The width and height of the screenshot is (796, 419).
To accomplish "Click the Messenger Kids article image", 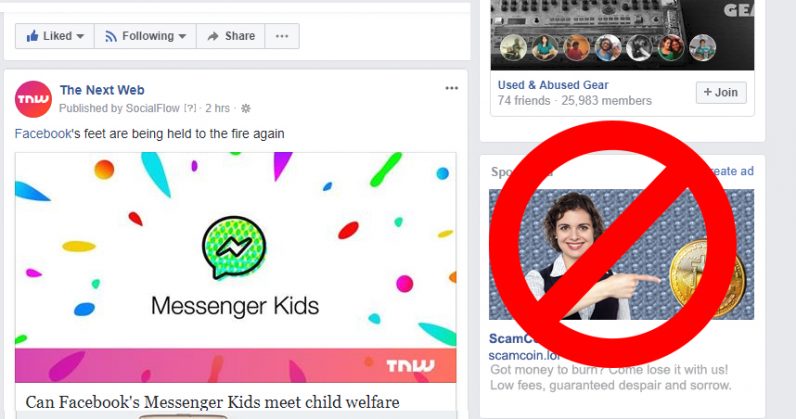I will pyautogui.click(x=236, y=267).
